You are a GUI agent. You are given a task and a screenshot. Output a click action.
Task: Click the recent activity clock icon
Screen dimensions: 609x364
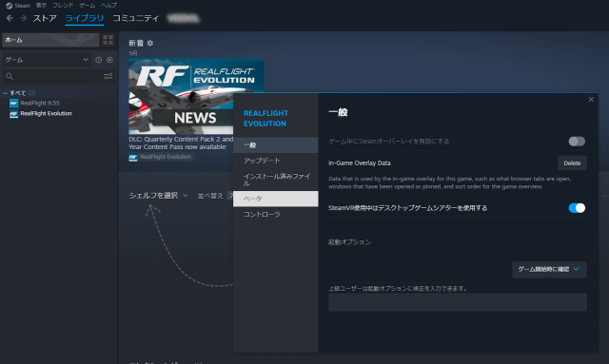99,60
